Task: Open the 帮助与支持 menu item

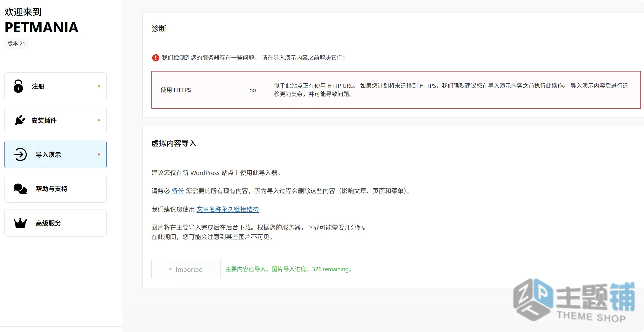Action: [55, 189]
